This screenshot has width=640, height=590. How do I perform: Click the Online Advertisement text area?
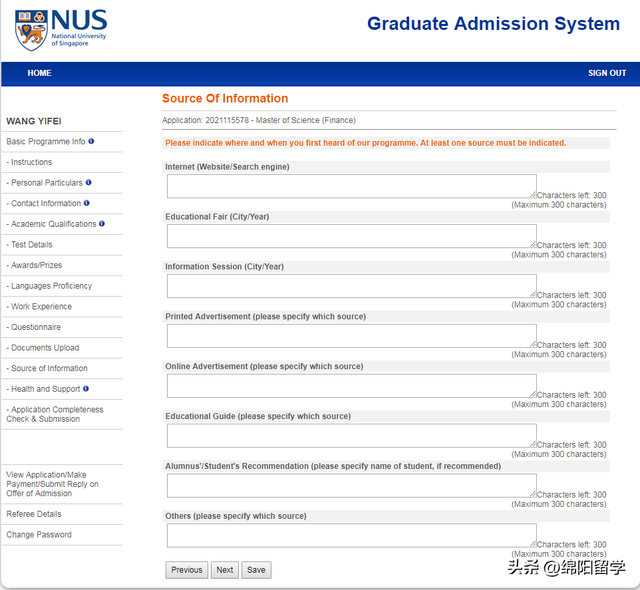(x=351, y=386)
